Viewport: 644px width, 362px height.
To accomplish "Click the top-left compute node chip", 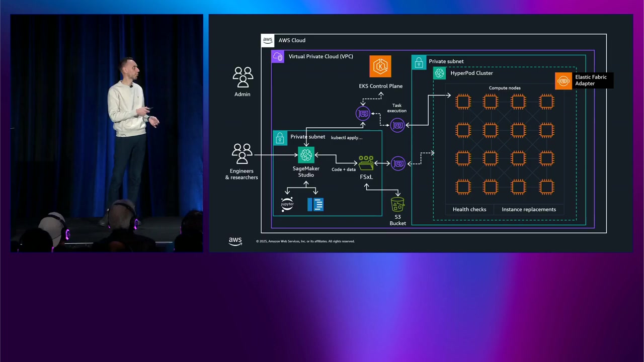I will click(463, 102).
